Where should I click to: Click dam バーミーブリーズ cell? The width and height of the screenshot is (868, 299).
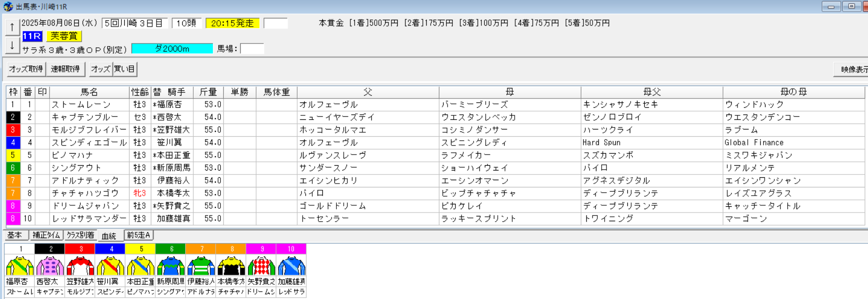pyautogui.click(x=509, y=104)
